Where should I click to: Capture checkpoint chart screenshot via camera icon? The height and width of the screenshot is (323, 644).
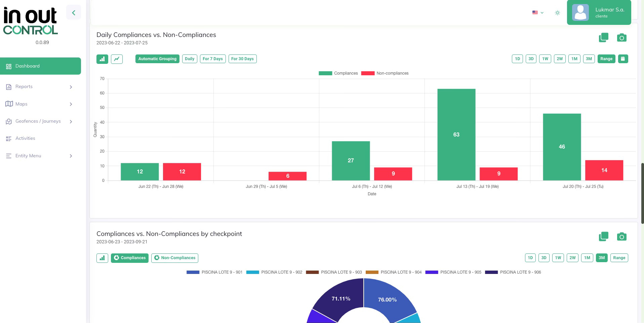pos(621,236)
